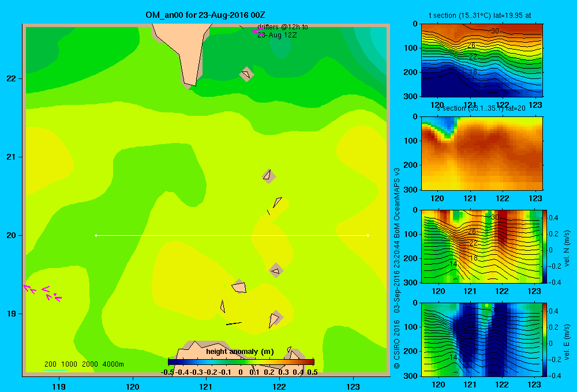Click the longitude label '122' under the salinity section

point(503,198)
